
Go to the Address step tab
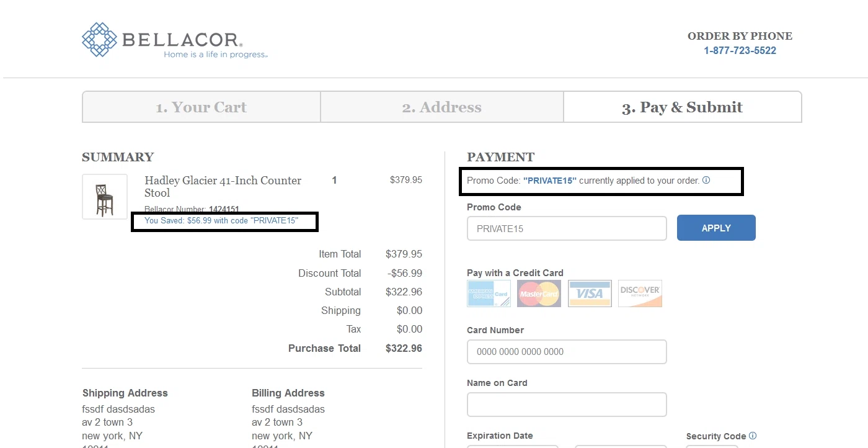(x=442, y=107)
